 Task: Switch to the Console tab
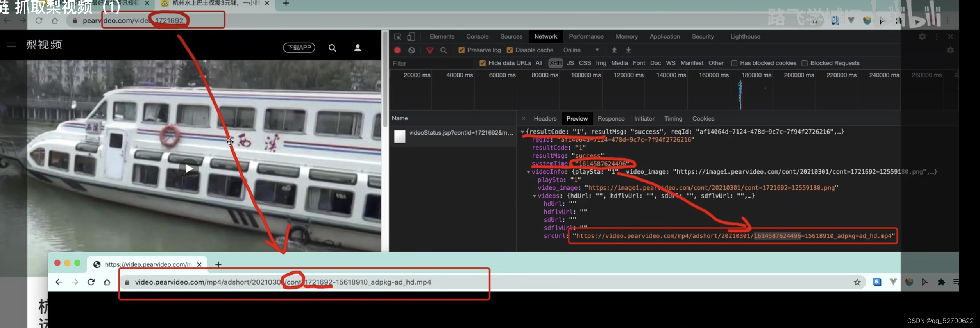click(477, 36)
